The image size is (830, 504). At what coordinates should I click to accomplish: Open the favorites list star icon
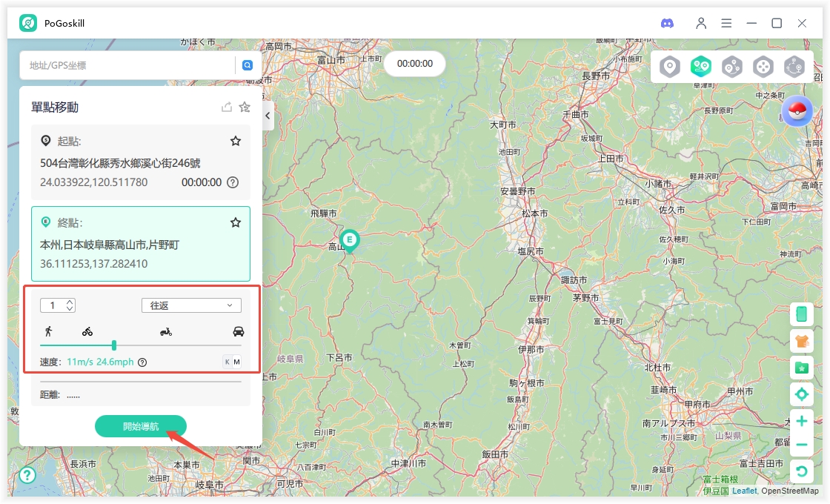(x=245, y=107)
